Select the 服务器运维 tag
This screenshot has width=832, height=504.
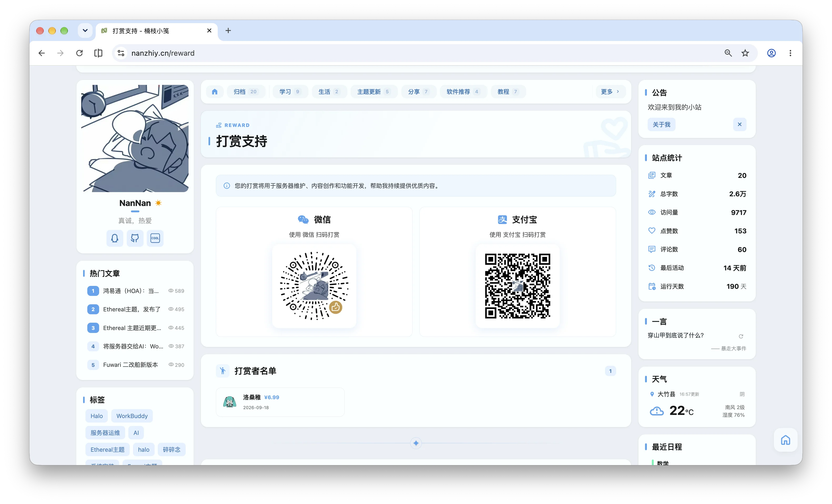click(x=105, y=433)
